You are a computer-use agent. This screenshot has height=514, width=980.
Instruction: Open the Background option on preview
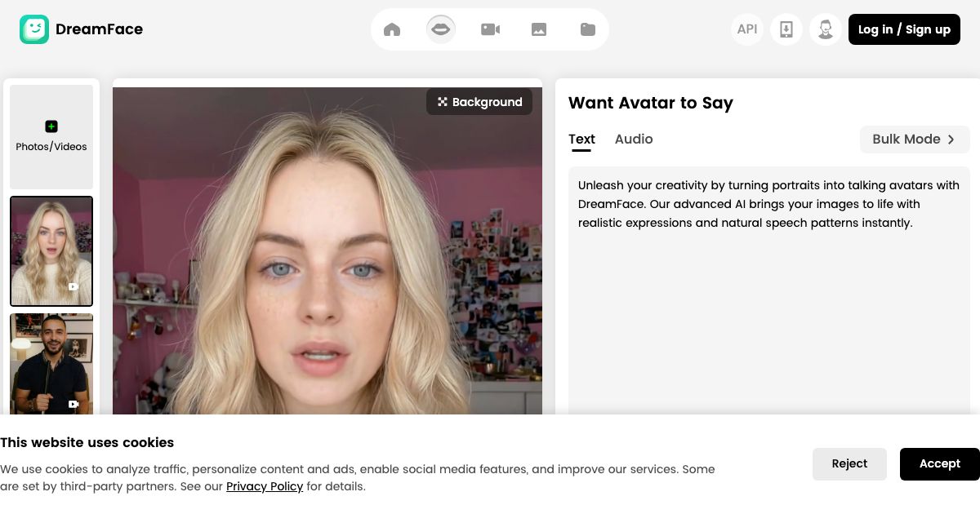pos(479,102)
